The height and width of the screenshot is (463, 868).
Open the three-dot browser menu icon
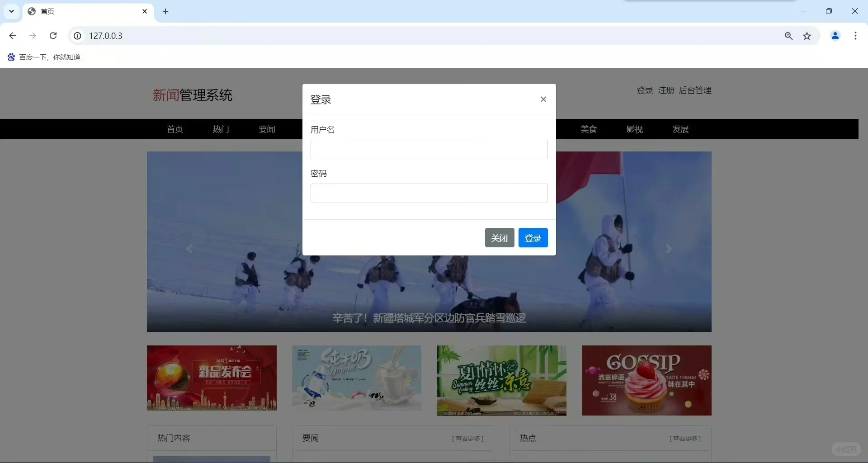(855, 36)
